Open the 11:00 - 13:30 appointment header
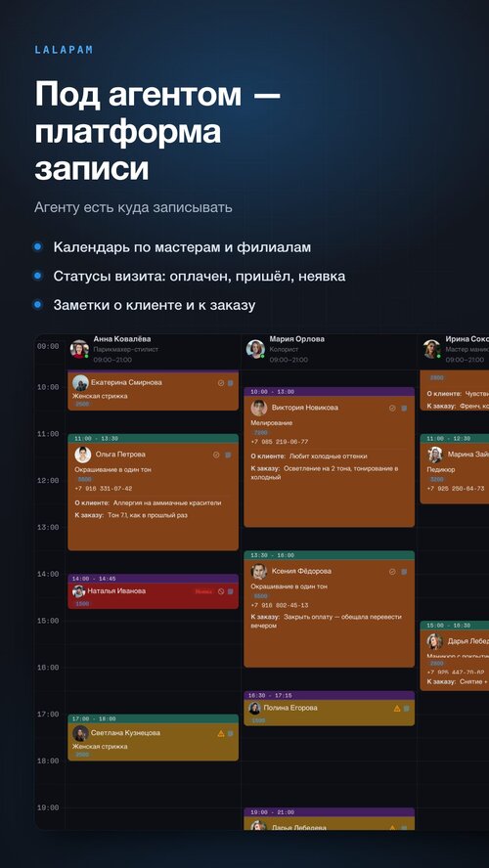This screenshot has width=489, height=868. 153,439
